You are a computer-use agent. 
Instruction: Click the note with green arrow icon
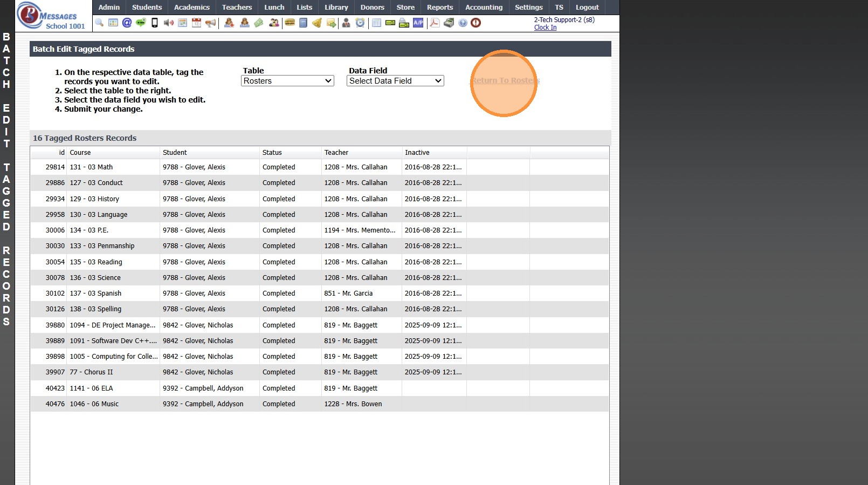331,23
